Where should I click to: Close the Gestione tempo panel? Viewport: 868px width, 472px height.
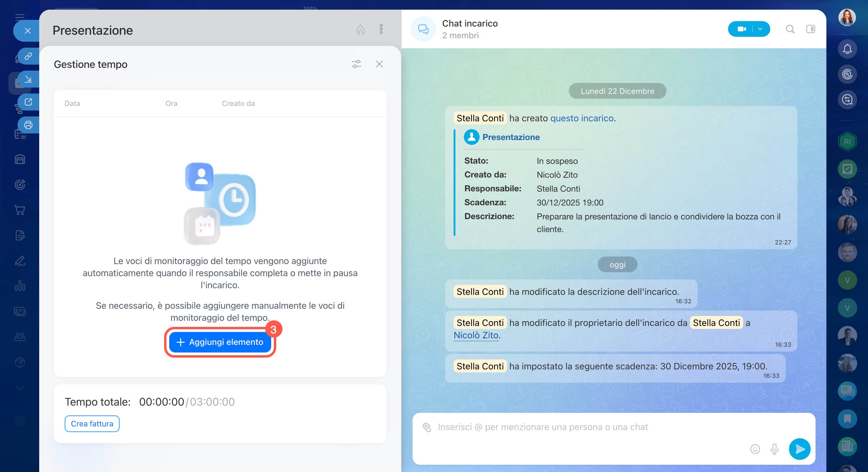click(379, 64)
